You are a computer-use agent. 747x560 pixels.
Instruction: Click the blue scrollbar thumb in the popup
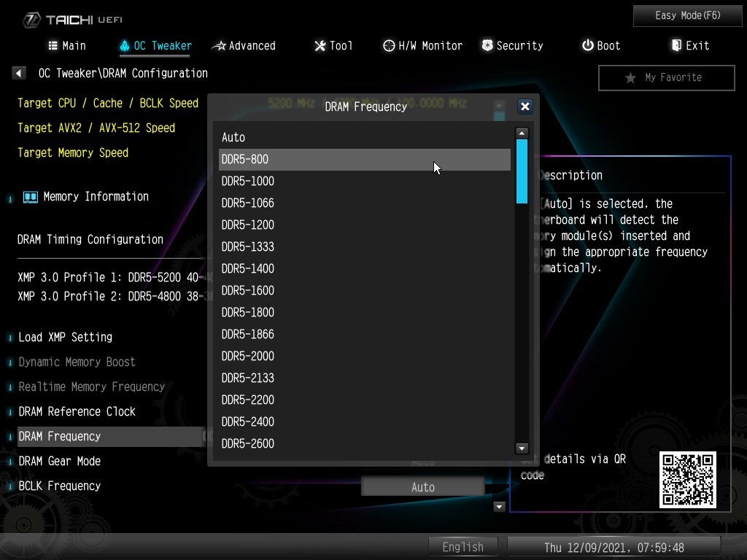pos(522,171)
